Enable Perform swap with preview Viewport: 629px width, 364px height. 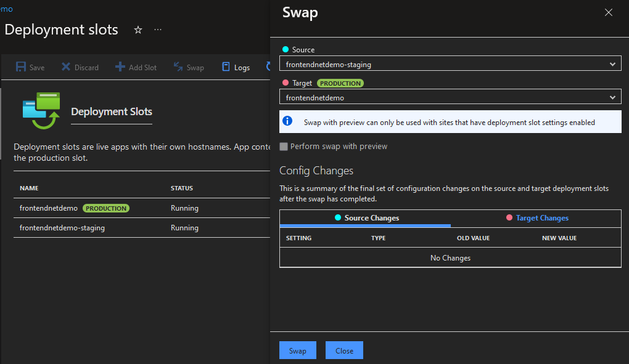(x=283, y=147)
